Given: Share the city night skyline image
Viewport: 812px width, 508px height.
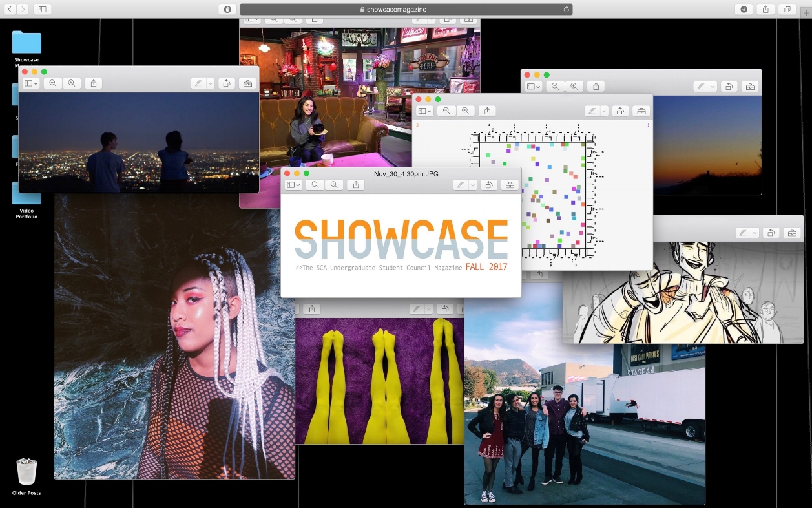Looking at the screenshot, I should pyautogui.click(x=94, y=83).
